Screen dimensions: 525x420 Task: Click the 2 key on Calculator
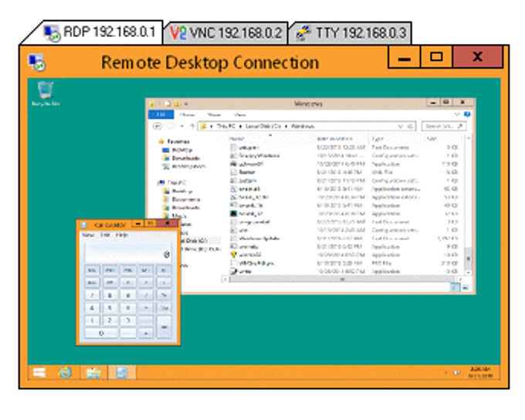pos(110,320)
